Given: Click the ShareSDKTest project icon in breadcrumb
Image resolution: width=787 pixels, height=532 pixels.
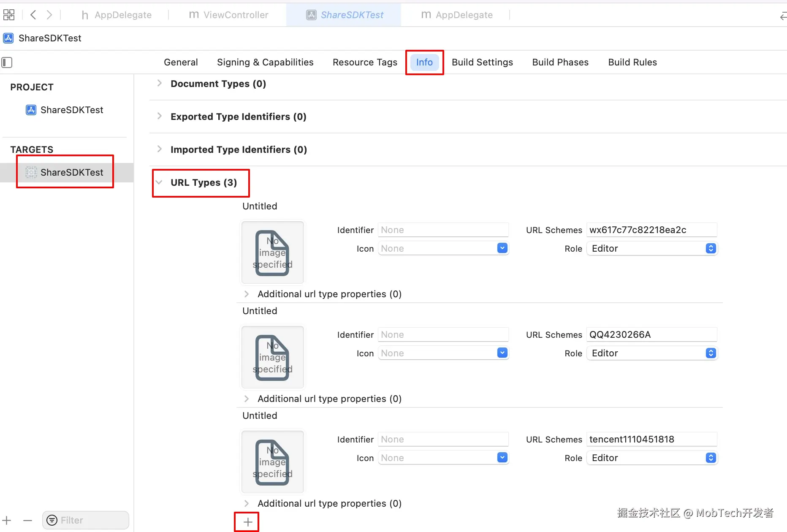Looking at the screenshot, I should [x=8, y=38].
